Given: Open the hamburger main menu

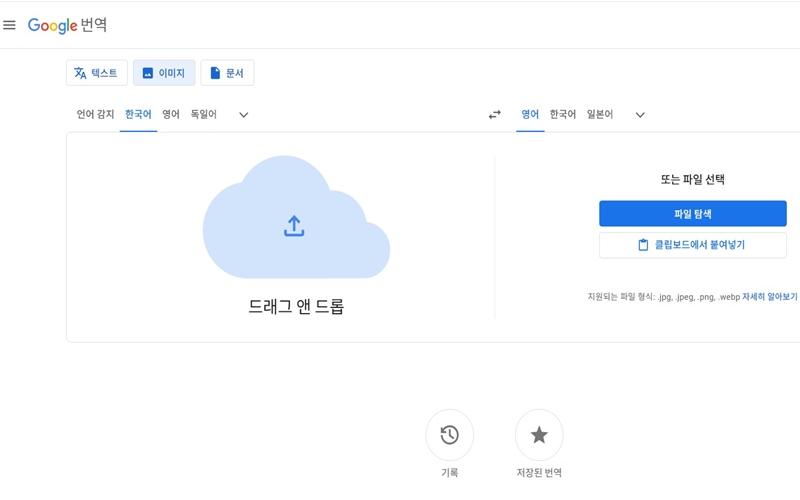Looking at the screenshot, I should [9, 25].
